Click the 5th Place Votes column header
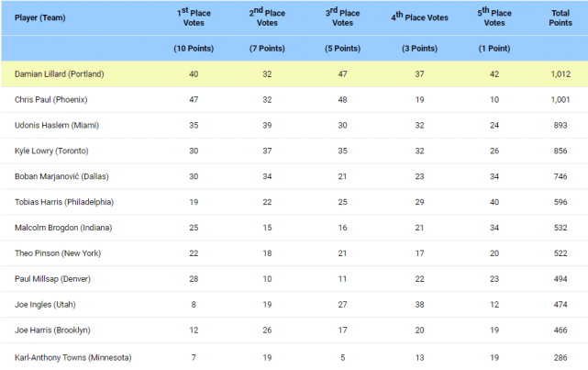The image size is (588, 370). click(x=496, y=17)
